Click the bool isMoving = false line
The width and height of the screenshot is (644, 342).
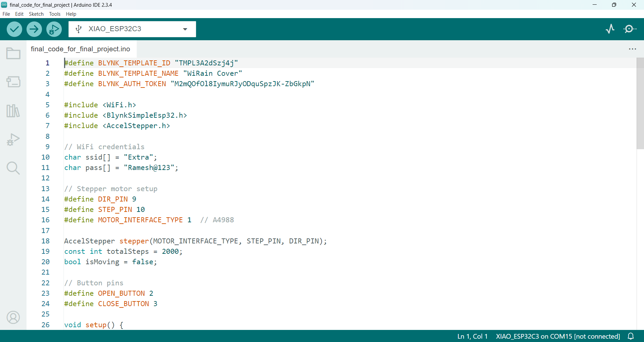(x=111, y=262)
